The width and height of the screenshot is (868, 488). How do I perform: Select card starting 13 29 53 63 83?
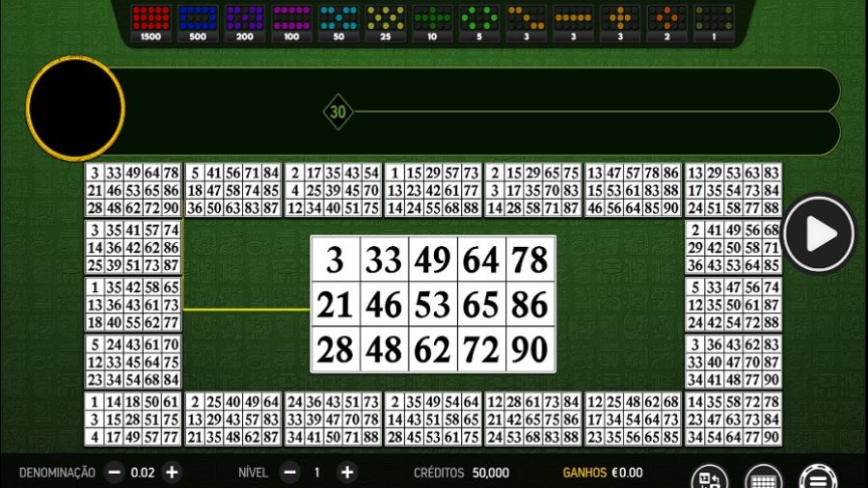(734, 190)
